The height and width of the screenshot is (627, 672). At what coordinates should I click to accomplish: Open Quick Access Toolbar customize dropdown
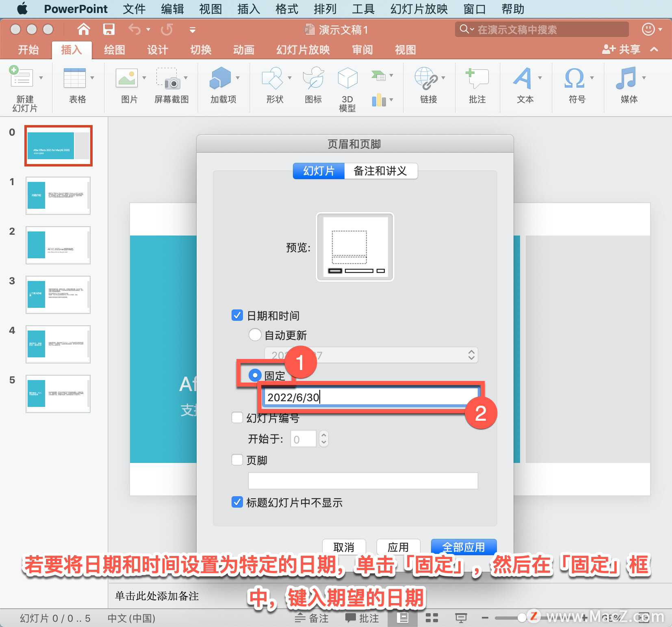point(193,30)
